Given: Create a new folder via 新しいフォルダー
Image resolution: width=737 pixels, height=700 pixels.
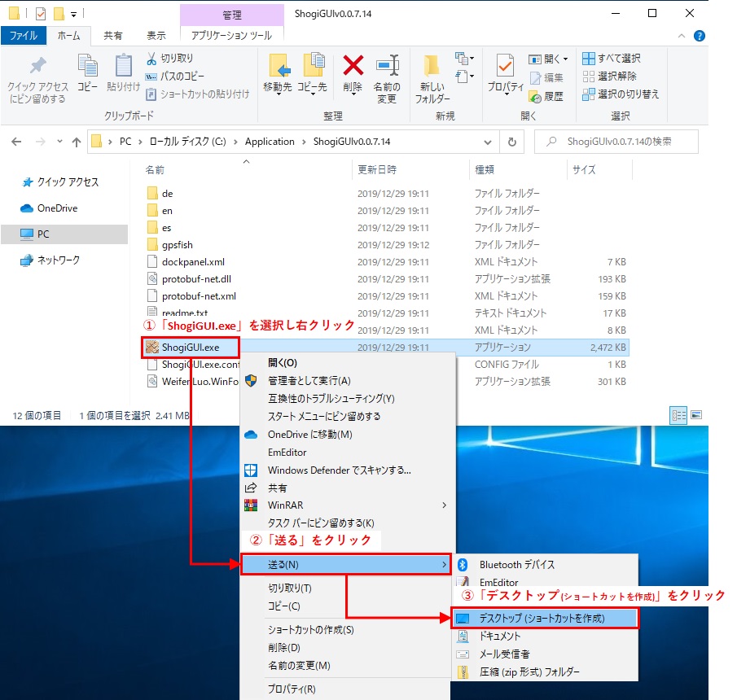Looking at the screenshot, I should (432, 79).
